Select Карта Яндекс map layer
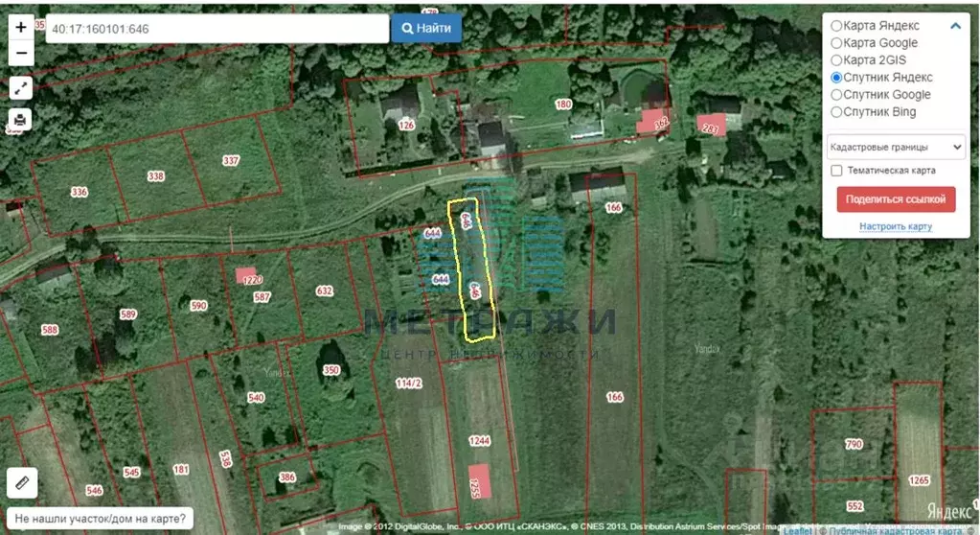980x535 pixels. 836,26
